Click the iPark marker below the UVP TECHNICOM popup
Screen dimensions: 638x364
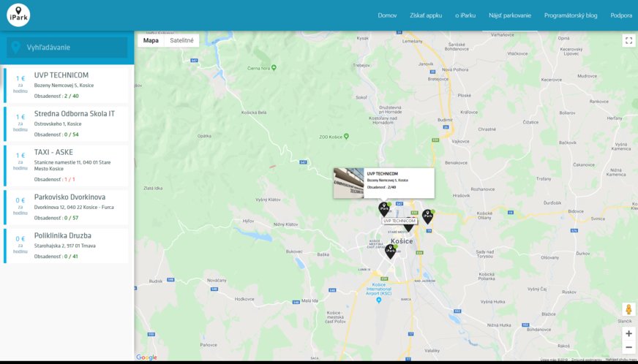(384, 209)
